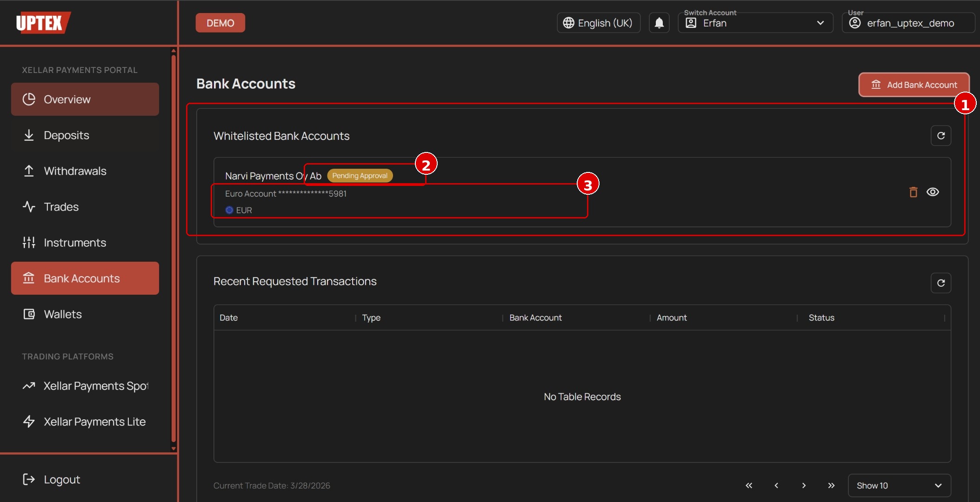Click the UPTEX logo
Screen dimensions: 980x502
point(43,22)
